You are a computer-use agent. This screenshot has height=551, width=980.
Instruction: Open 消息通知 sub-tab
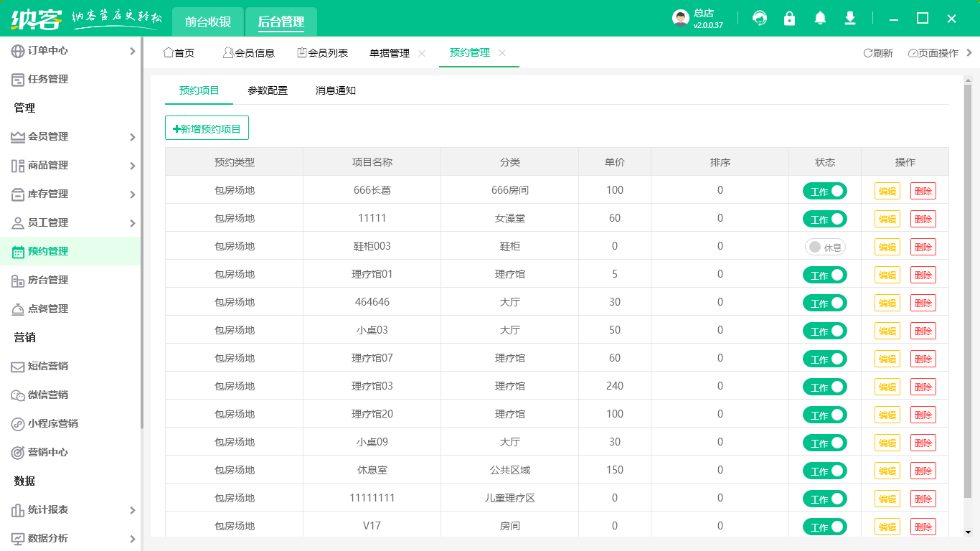(x=336, y=90)
